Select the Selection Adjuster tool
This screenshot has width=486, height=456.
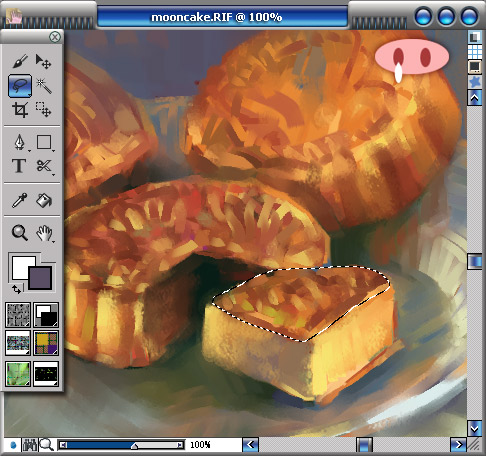tap(43, 109)
